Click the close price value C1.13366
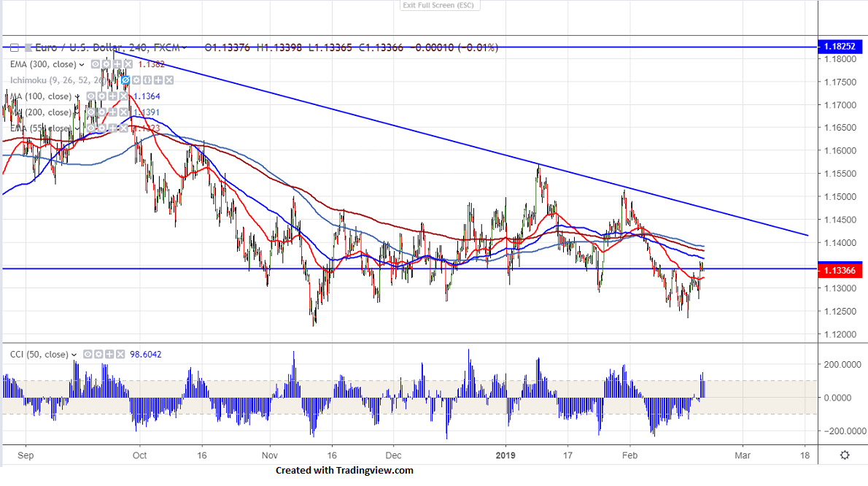The width and height of the screenshot is (868, 486). [x=381, y=47]
